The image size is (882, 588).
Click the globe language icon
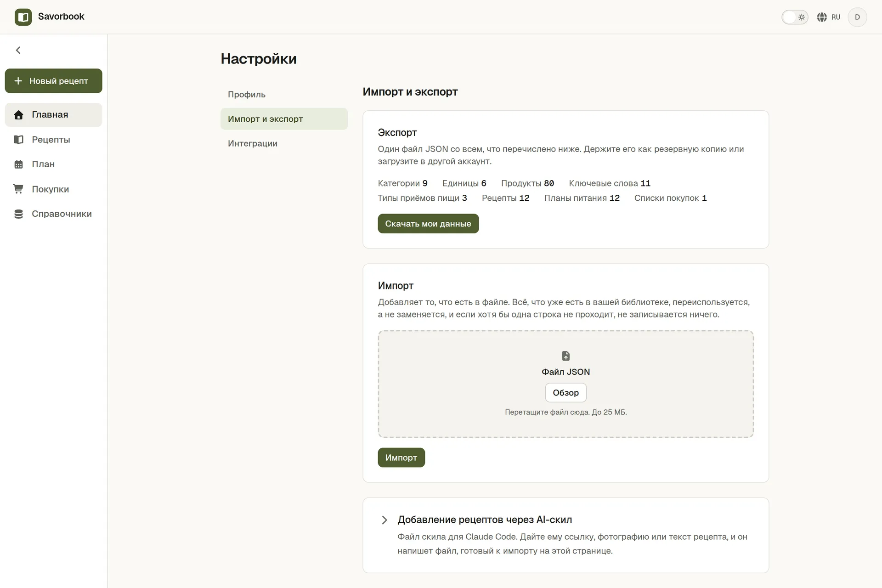822,17
